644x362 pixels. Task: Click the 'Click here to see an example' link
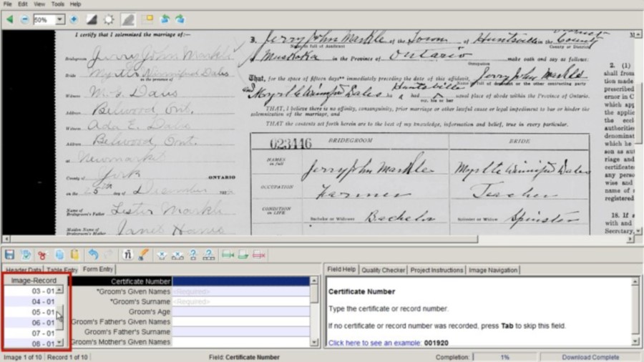pos(374,343)
